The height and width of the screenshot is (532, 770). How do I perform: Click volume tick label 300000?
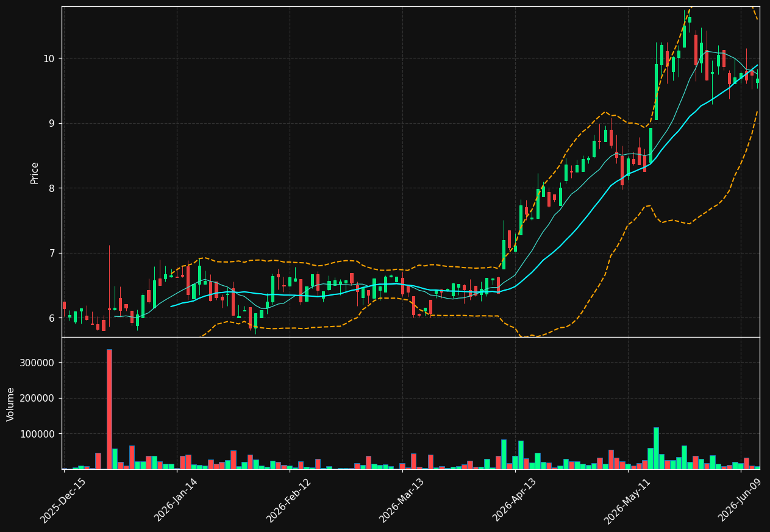(38, 363)
